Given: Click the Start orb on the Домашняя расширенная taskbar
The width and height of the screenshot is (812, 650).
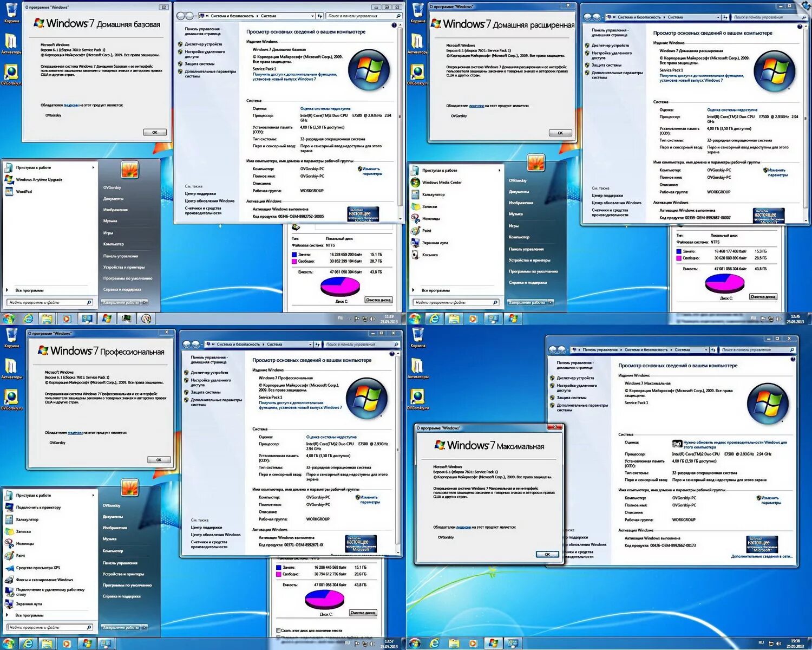Looking at the screenshot, I should click(x=415, y=318).
